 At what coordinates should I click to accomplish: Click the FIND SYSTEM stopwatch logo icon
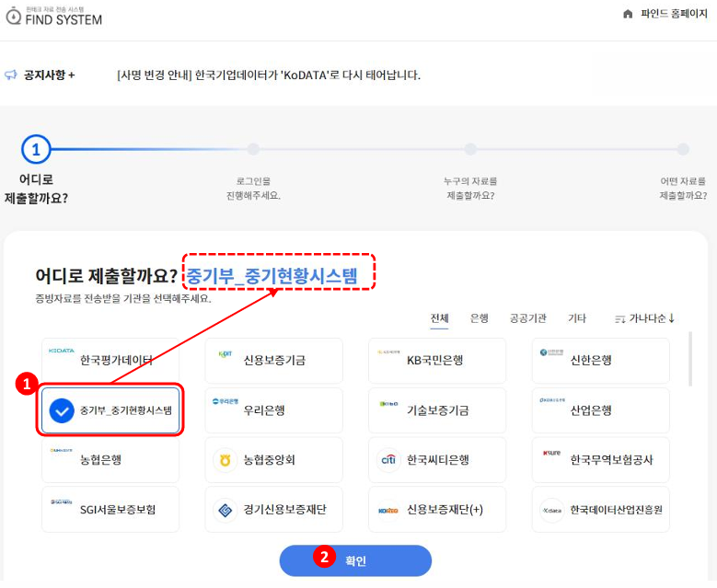13,15
